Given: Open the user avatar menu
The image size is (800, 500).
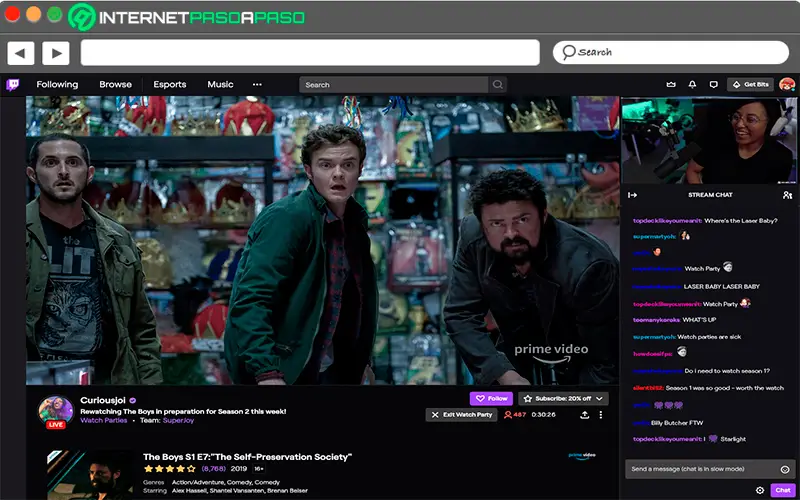Looking at the screenshot, I should coord(787,85).
